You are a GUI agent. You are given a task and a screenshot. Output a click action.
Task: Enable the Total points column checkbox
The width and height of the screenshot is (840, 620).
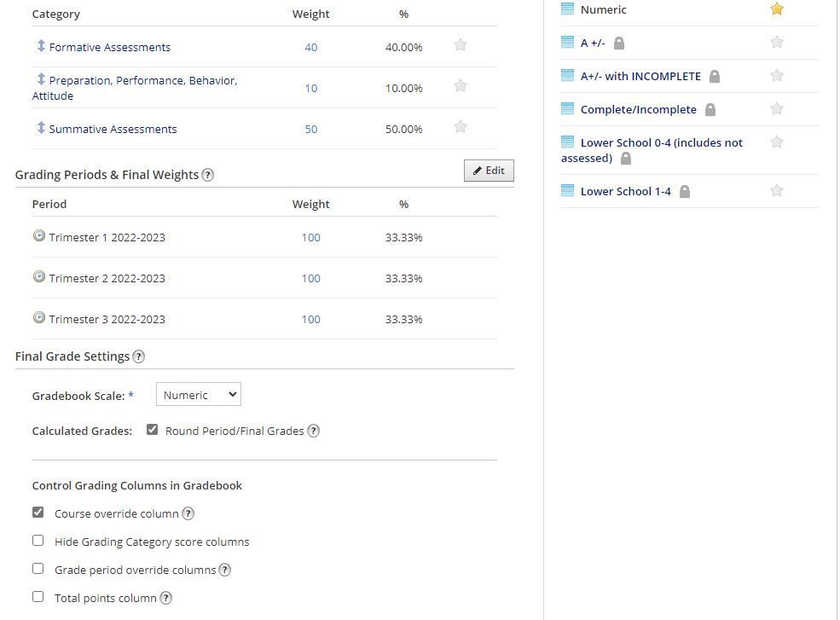[38, 597]
